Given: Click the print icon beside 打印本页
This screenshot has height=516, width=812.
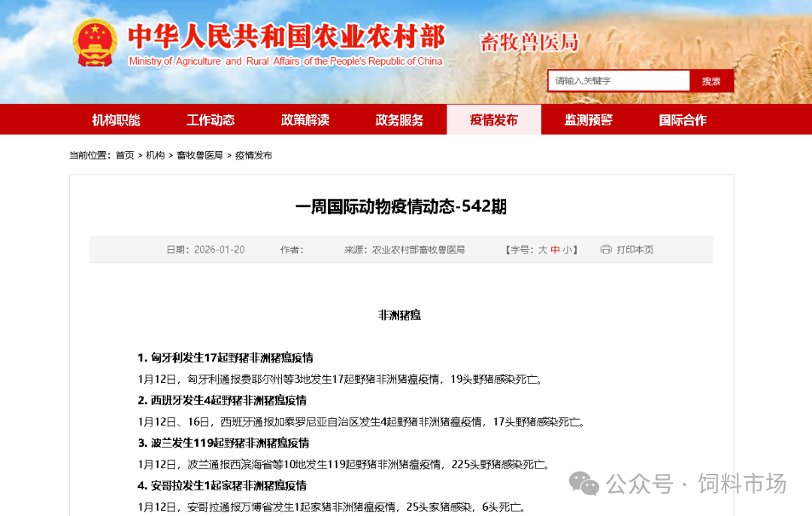Looking at the screenshot, I should point(604,249).
